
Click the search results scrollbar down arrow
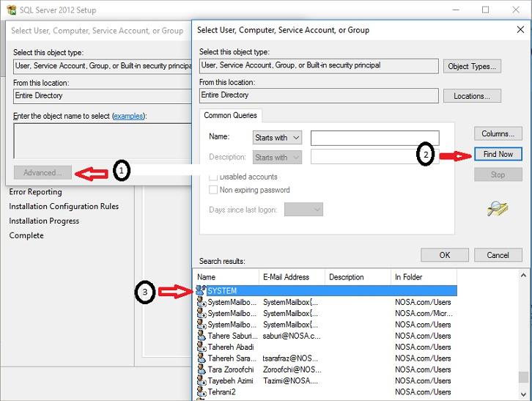point(523,394)
